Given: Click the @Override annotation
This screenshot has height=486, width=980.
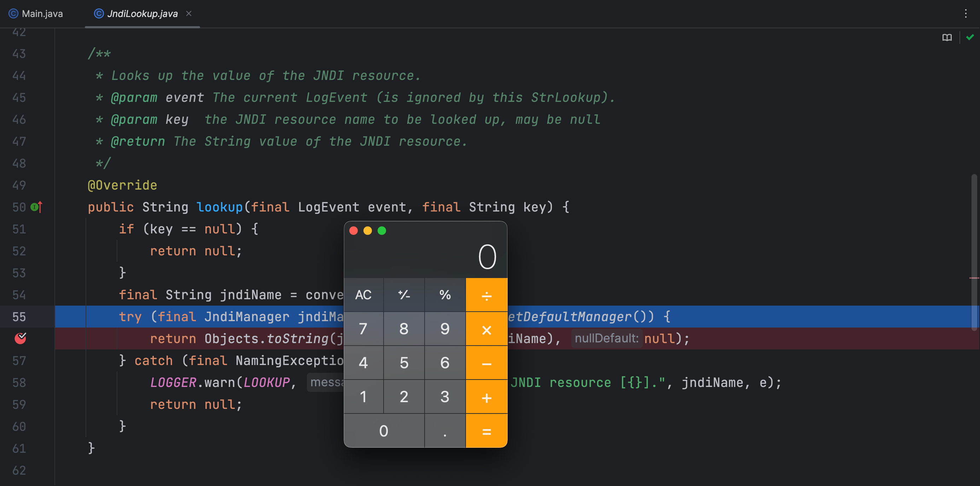Looking at the screenshot, I should (122, 185).
